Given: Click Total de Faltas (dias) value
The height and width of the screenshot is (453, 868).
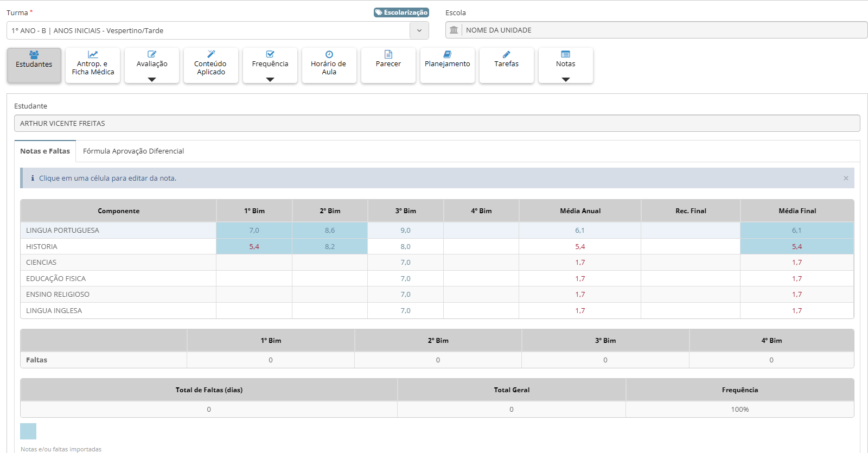Looking at the screenshot, I should click(209, 409).
